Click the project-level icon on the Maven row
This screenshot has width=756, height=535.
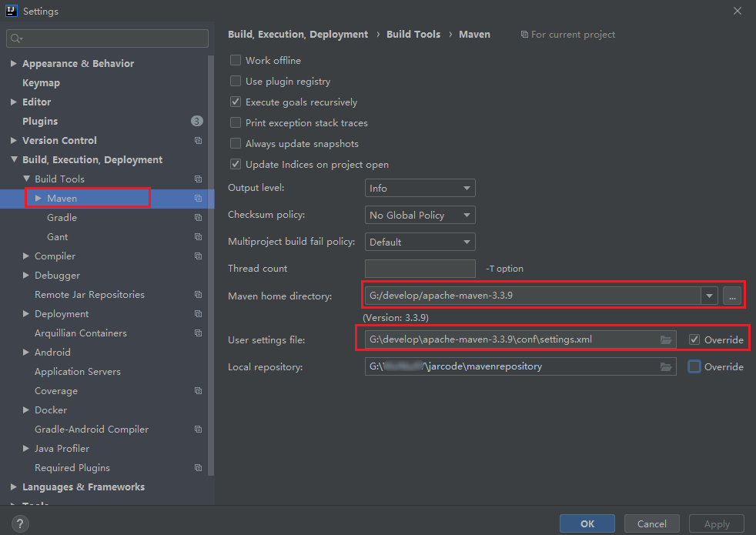198,198
